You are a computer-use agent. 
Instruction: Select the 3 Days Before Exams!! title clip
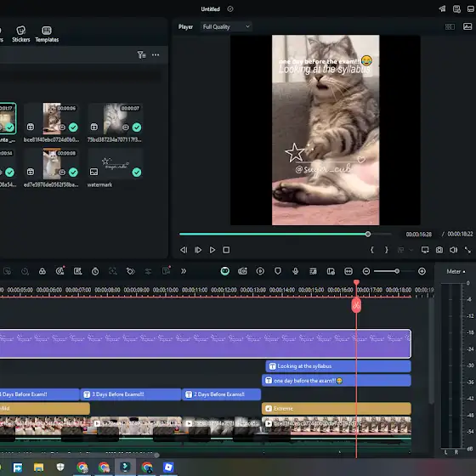point(131,394)
